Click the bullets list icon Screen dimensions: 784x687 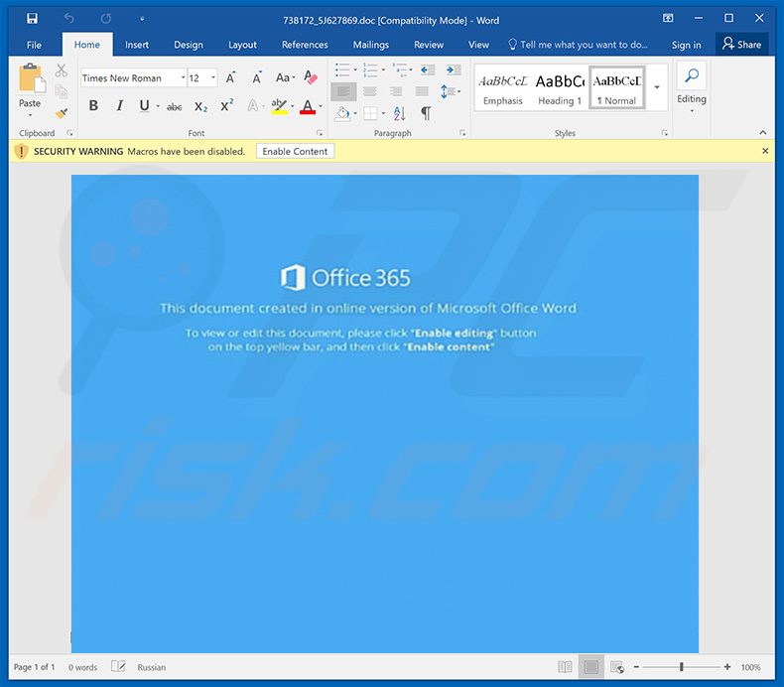[x=342, y=70]
